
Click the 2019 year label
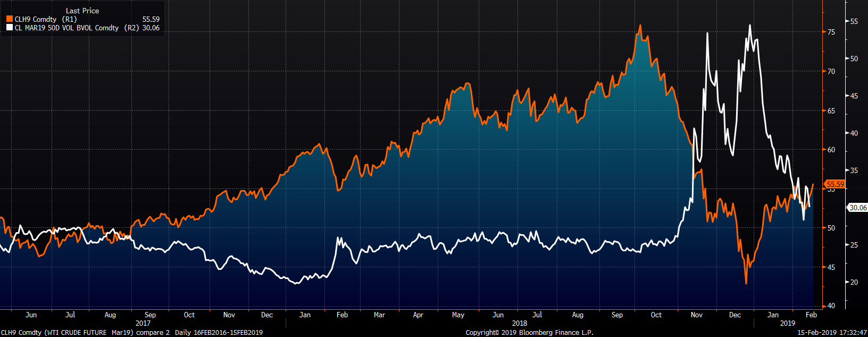[787, 323]
